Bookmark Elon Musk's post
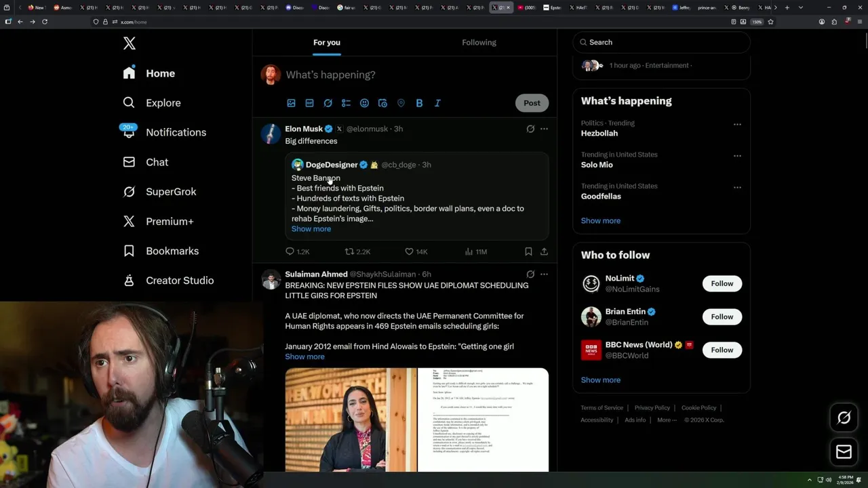The image size is (868, 488). pyautogui.click(x=528, y=251)
